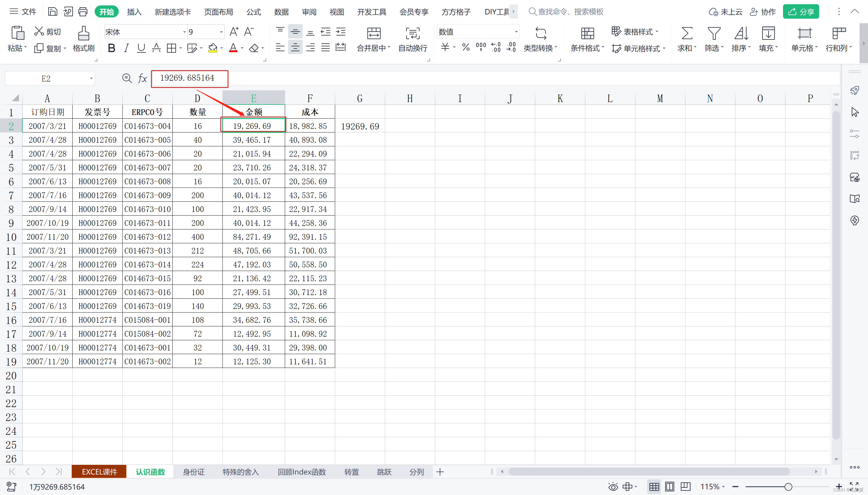The width and height of the screenshot is (868, 495).
Task: Click the Copy button
Action: pyautogui.click(x=50, y=48)
